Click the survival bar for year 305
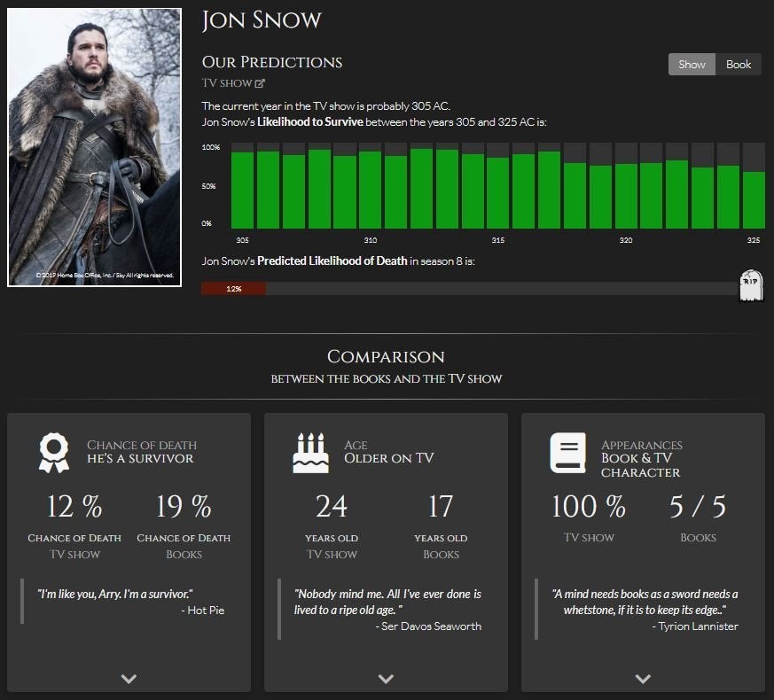Screen dimensions: 774x700 point(242,190)
